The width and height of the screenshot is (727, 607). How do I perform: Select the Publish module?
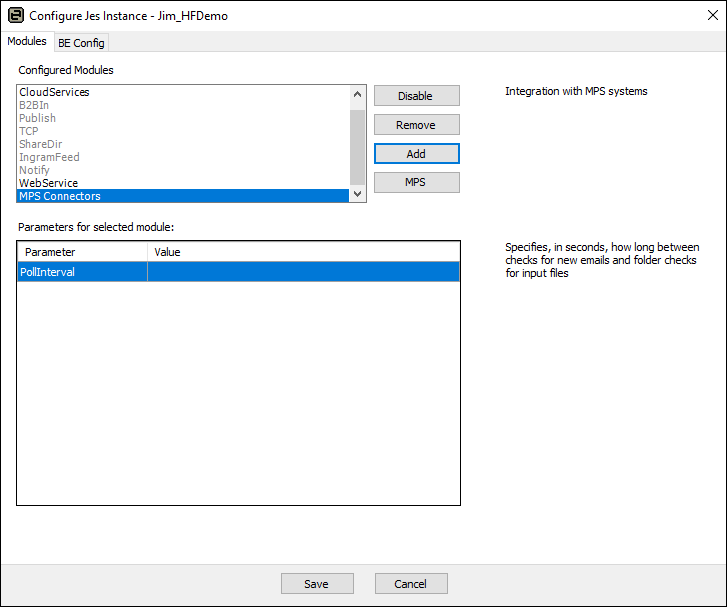point(183,118)
